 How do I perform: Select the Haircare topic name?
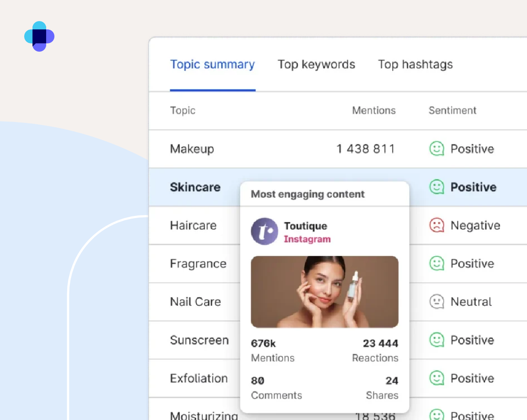tap(193, 226)
